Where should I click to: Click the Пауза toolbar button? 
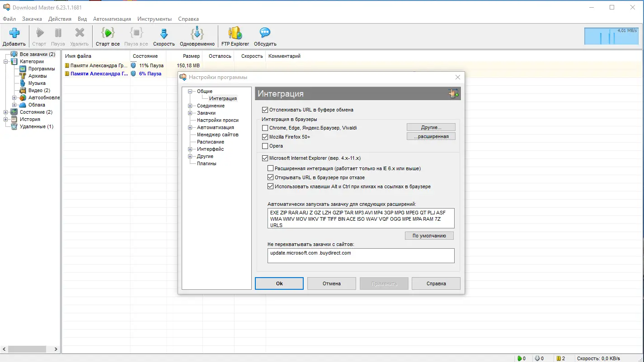click(58, 37)
